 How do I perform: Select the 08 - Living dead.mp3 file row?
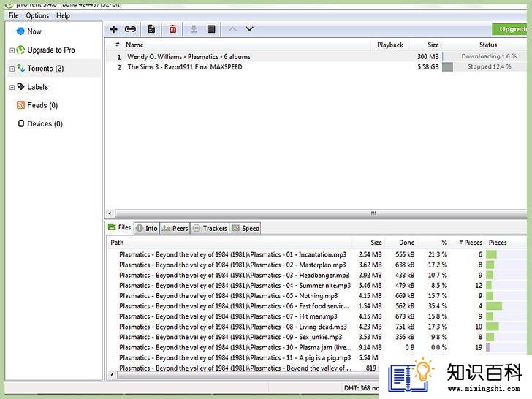(317, 327)
